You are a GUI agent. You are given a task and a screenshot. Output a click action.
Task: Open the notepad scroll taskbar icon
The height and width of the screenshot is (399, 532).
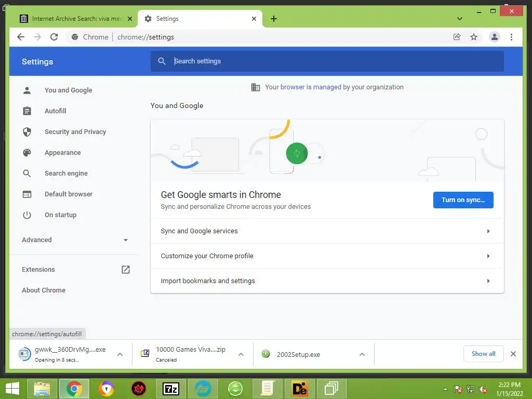[x=268, y=389]
